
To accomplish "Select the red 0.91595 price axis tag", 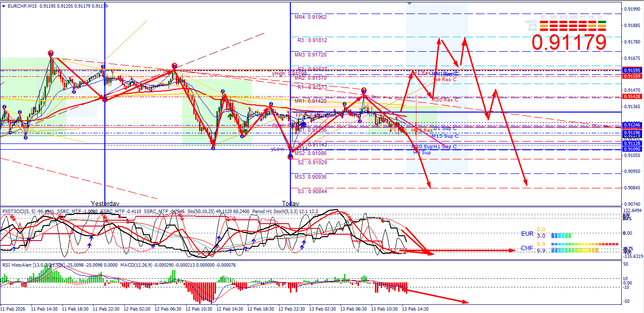I will [632, 71].
